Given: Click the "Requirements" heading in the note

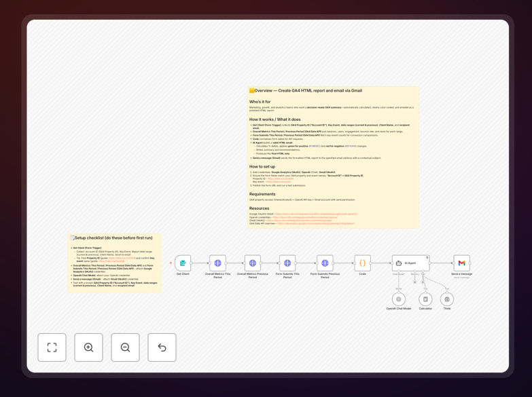Looking at the screenshot, I should (x=262, y=194).
